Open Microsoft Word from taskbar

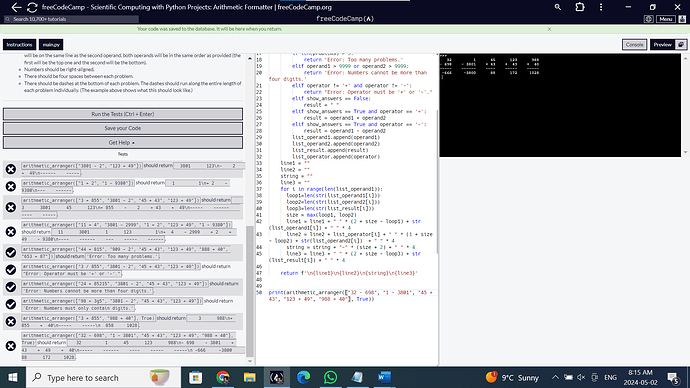[x=384, y=377]
